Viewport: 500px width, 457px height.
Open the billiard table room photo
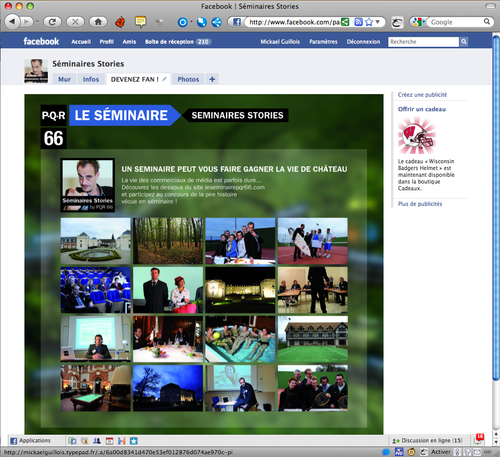click(x=95, y=388)
